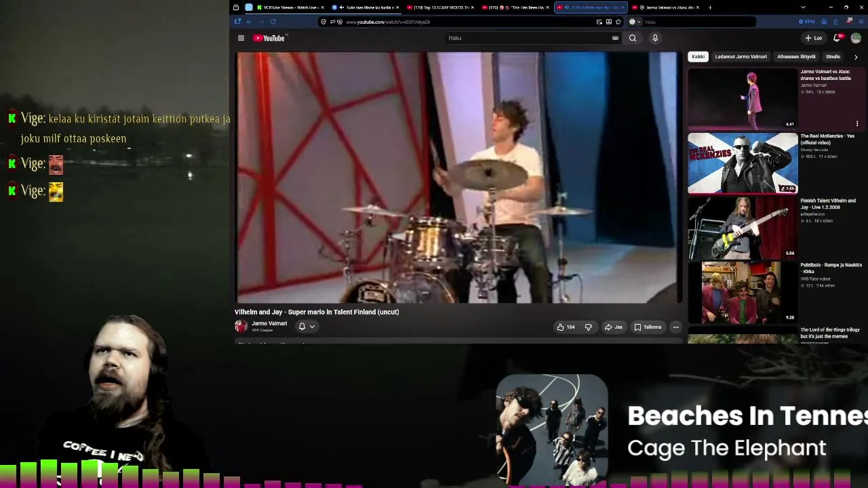Screen dimensions: 868x488
Task: Select the Sinulle filter chip
Action: pyautogui.click(x=833, y=57)
